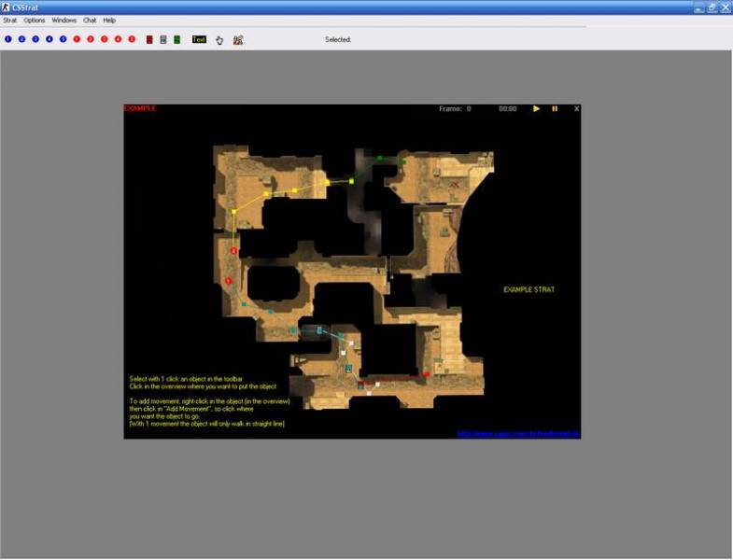The width and height of the screenshot is (733, 560).
Task: Open the Chat menu
Action: pyautogui.click(x=90, y=21)
